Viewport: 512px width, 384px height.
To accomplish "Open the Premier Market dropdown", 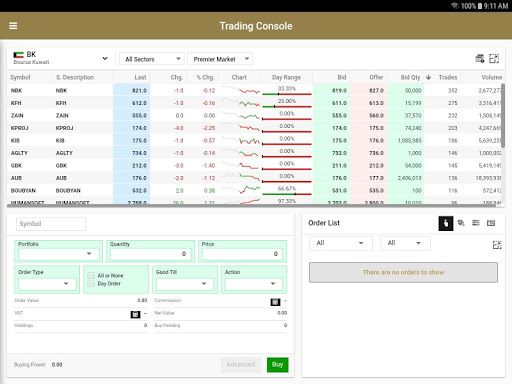I will [x=220, y=59].
